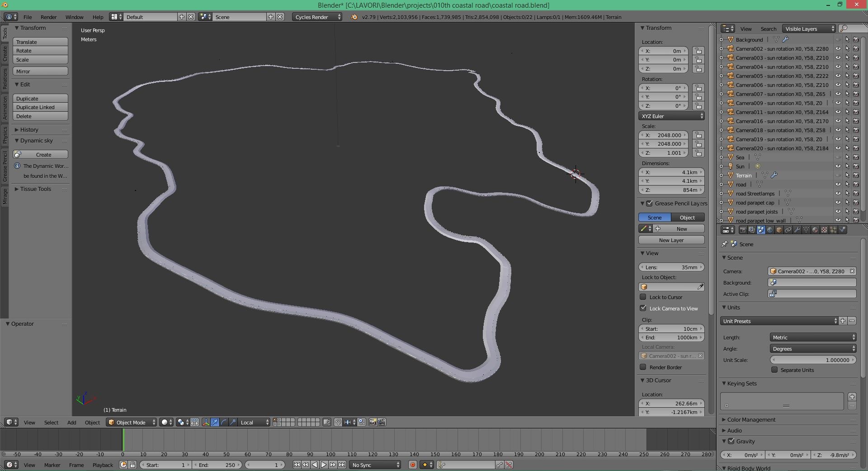The width and height of the screenshot is (868, 471).
Task: Open the No Sync playback dropdown
Action: pyautogui.click(x=375, y=465)
